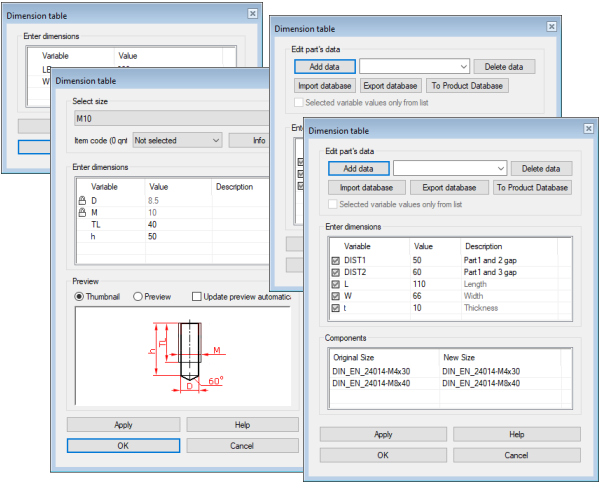Select the Thumbnail radio button
Screen dimensions: 600x485
point(81,296)
